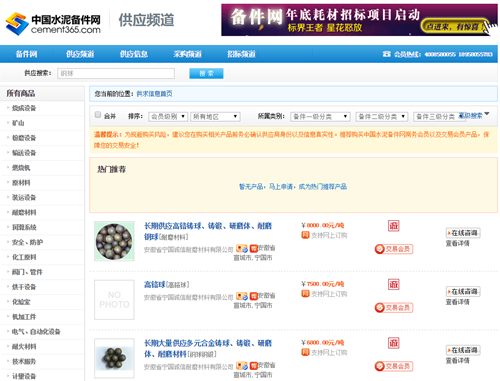Open the steel balls thumbnail of first product
Viewport: 500px width, 381px height.
coord(114,241)
